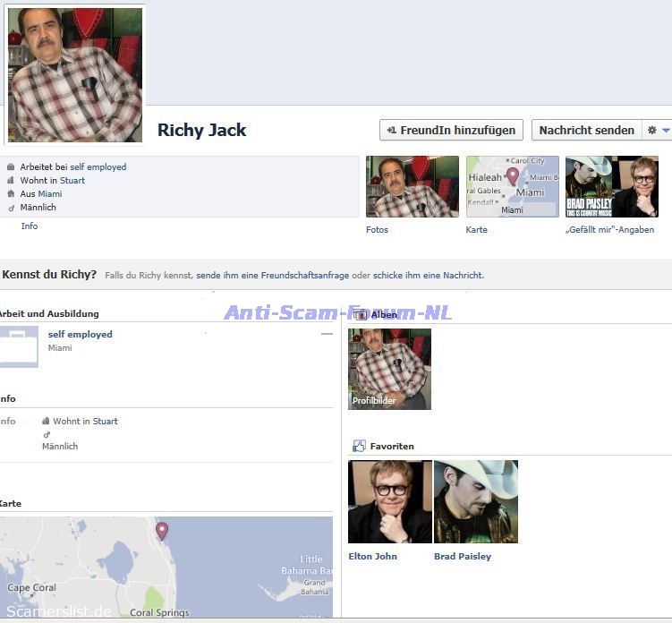Click the location pin on the large map

click(162, 531)
